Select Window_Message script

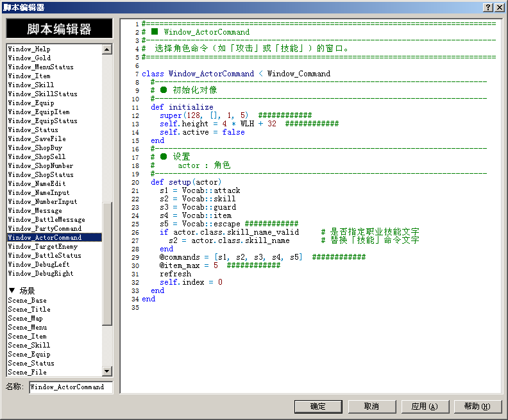click(x=55, y=211)
